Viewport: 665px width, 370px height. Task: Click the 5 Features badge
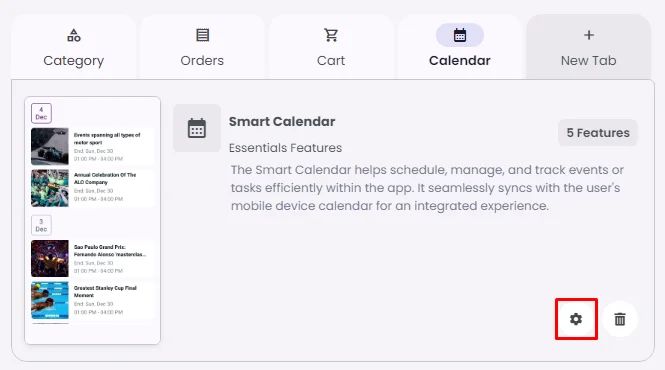pyautogui.click(x=598, y=133)
